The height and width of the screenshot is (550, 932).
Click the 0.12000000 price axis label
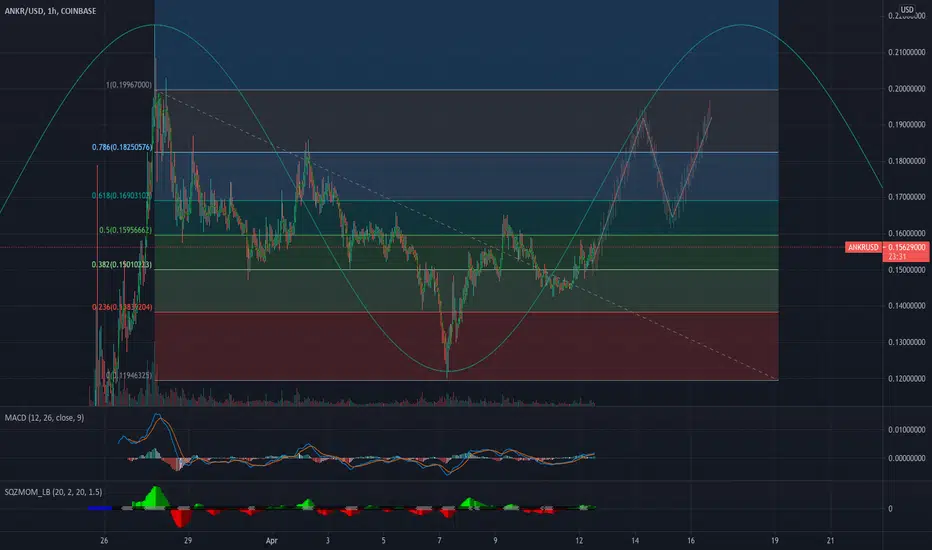[906, 378]
